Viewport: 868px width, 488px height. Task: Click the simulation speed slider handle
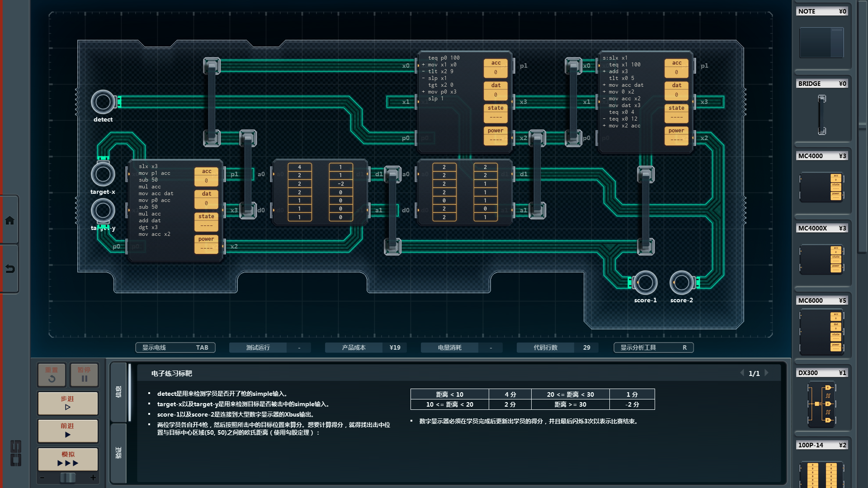(68, 478)
